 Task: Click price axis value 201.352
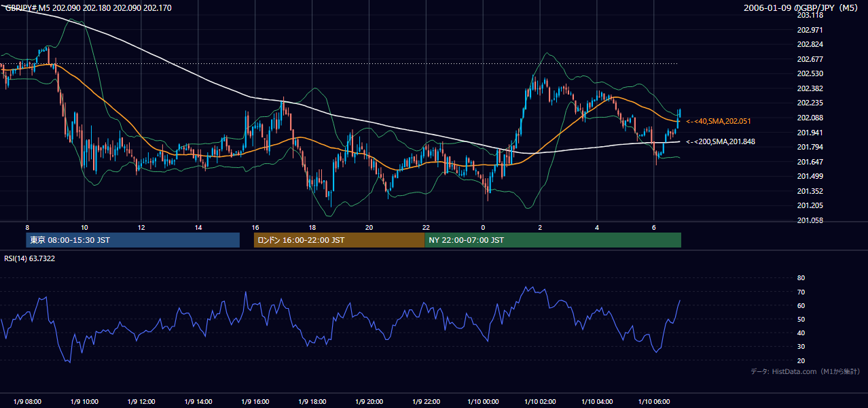tap(810, 191)
